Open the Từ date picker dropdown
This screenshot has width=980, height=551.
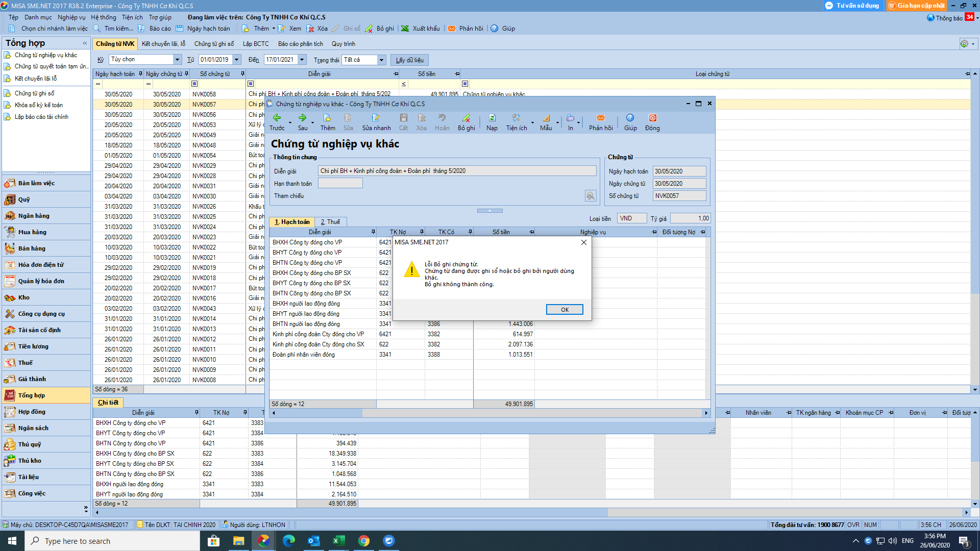[x=237, y=60]
